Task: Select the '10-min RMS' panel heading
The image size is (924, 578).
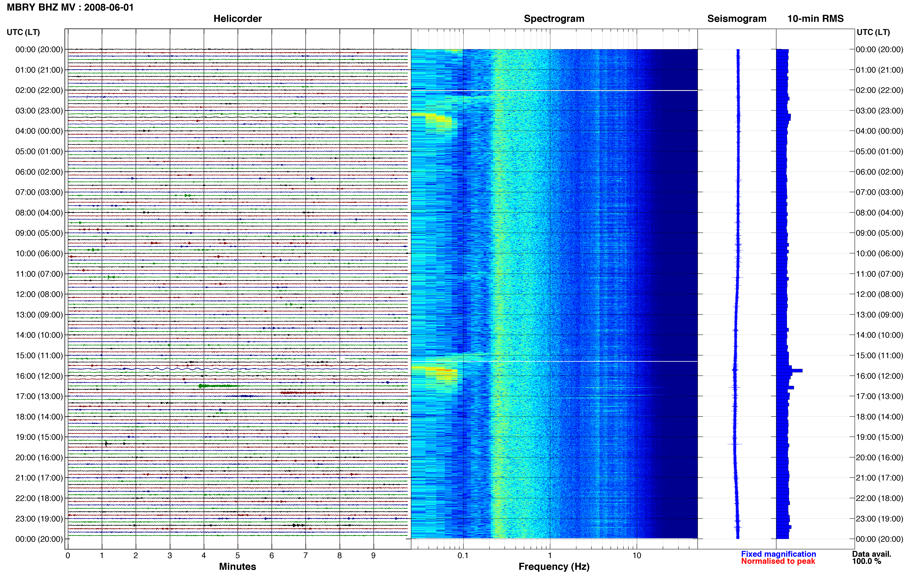Action: point(815,19)
